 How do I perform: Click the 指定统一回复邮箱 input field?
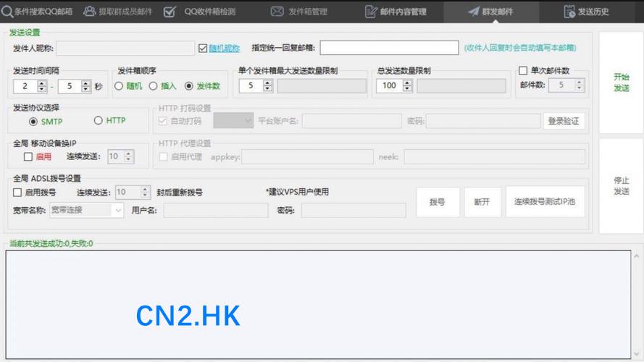tap(389, 49)
